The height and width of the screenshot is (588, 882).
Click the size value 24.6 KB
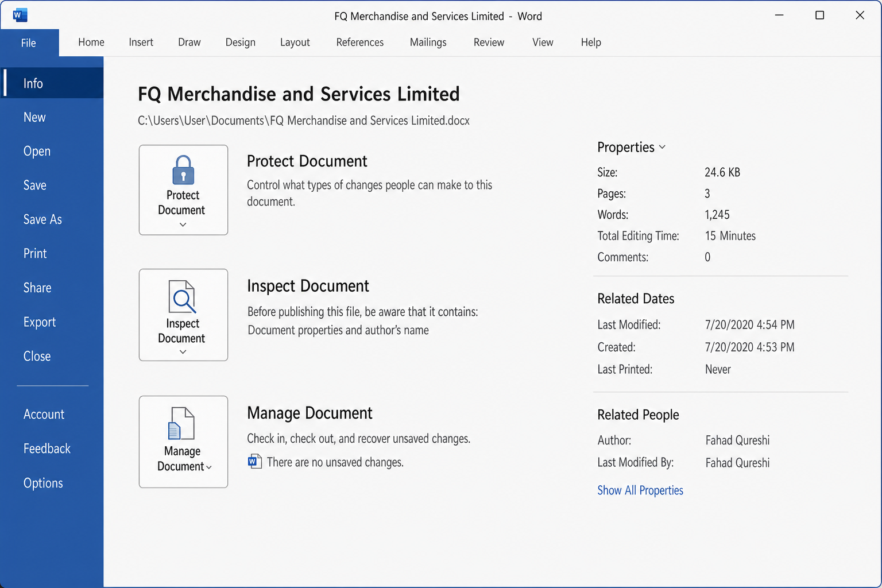(x=722, y=172)
